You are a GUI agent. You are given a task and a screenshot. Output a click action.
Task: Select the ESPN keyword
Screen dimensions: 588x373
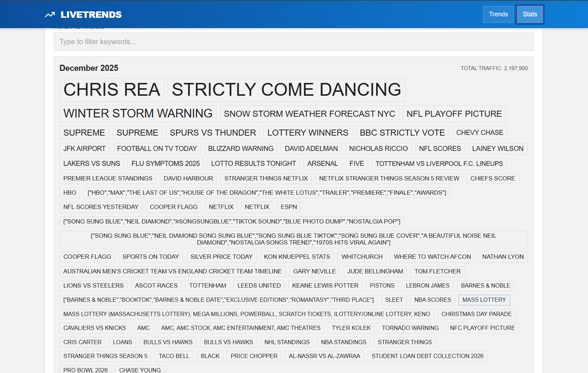289,207
